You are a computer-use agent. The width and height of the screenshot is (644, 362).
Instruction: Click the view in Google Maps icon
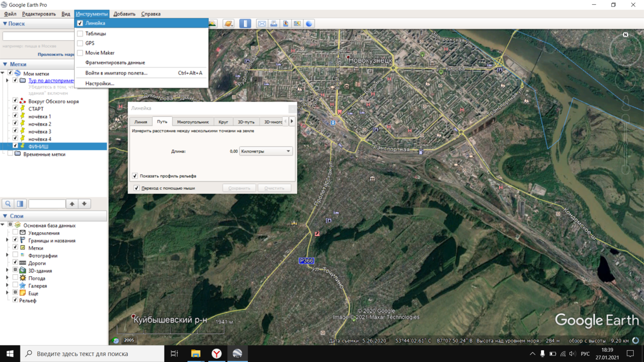tap(297, 24)
